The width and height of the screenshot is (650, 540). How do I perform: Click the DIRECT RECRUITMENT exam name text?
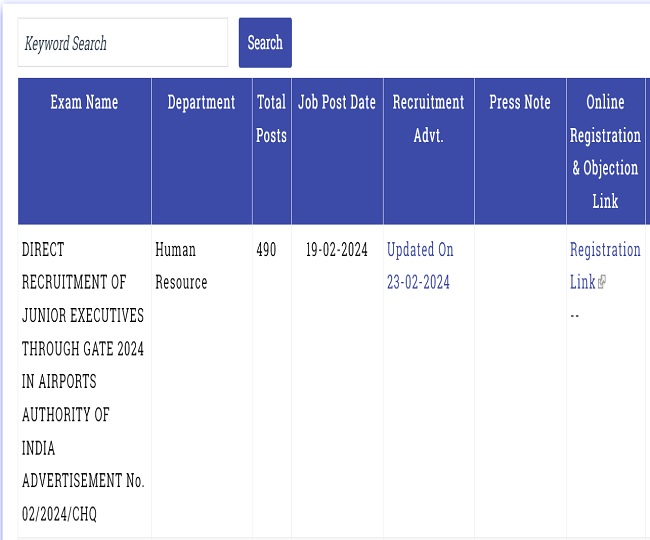(x=83, y=382)
